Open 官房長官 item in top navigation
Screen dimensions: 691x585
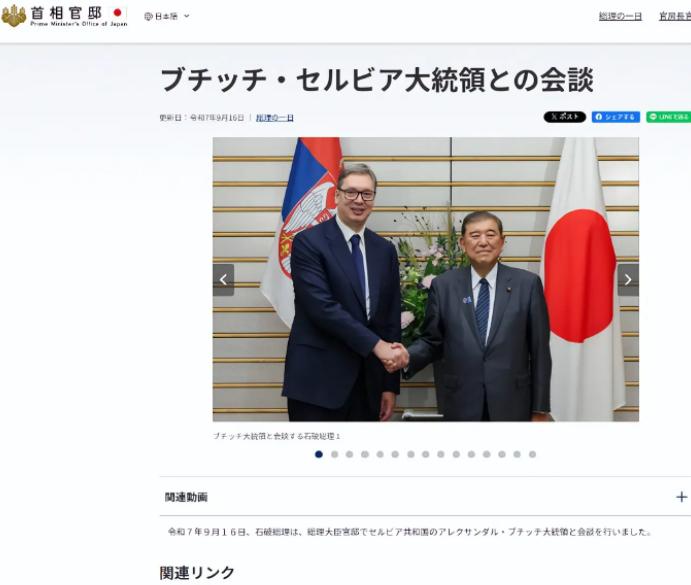pos(675,17)
